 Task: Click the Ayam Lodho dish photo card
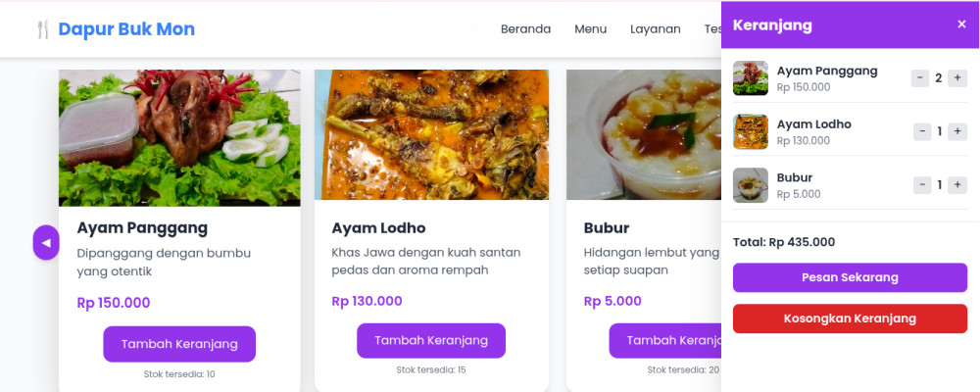coord(431,134)
